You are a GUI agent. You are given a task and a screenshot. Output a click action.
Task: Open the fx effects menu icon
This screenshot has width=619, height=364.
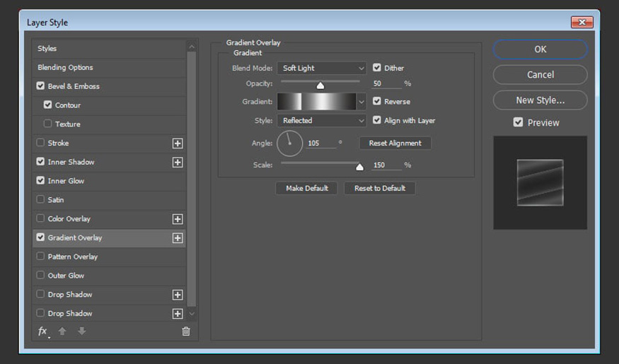[x=42, y=331]
